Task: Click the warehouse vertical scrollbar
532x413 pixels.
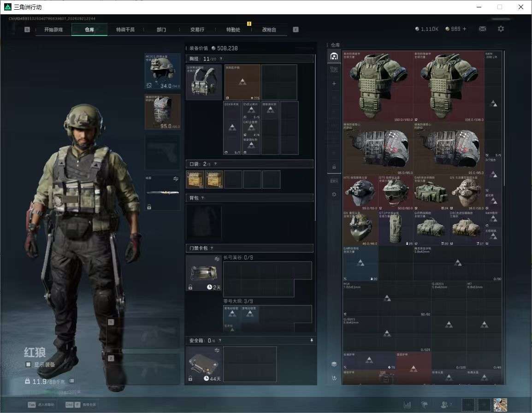Action: (504, 118)
